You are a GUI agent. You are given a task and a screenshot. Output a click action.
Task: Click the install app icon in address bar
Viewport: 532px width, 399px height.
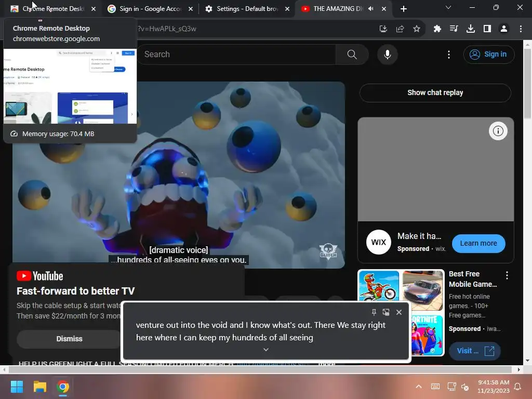(x=383, y=29)
